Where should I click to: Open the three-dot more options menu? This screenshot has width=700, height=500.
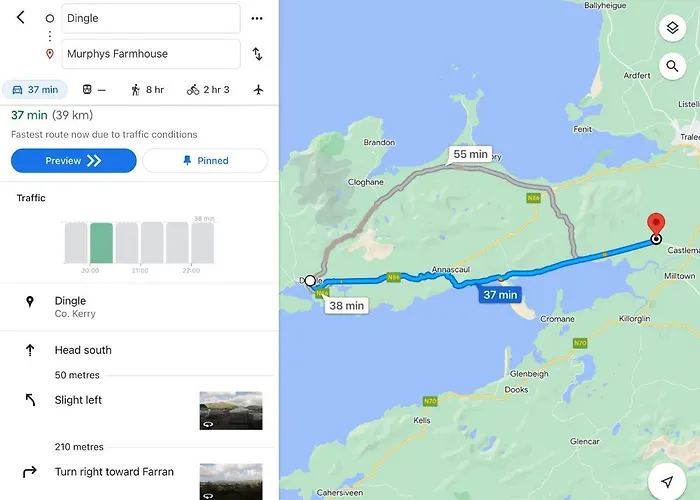[x=257, y=18]
